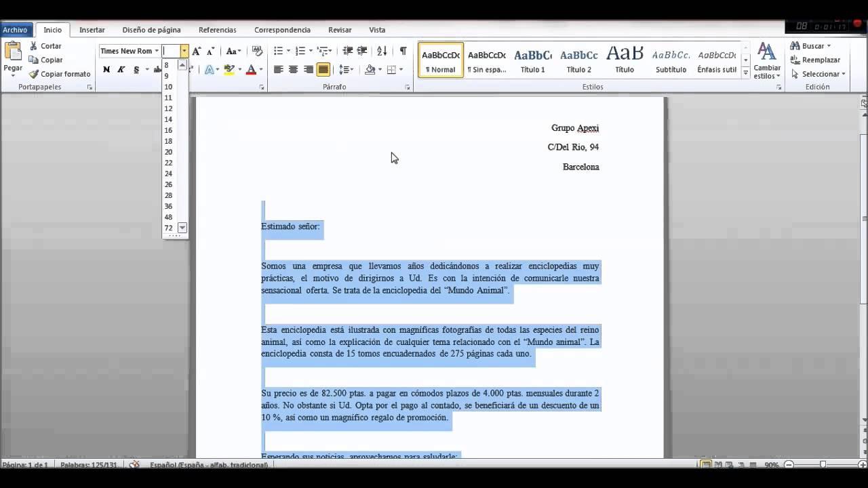Image resolution: width=868 pixels, height=488 pixels.
Task: Apply italic formatting
Action: click(x=119, y=68)
